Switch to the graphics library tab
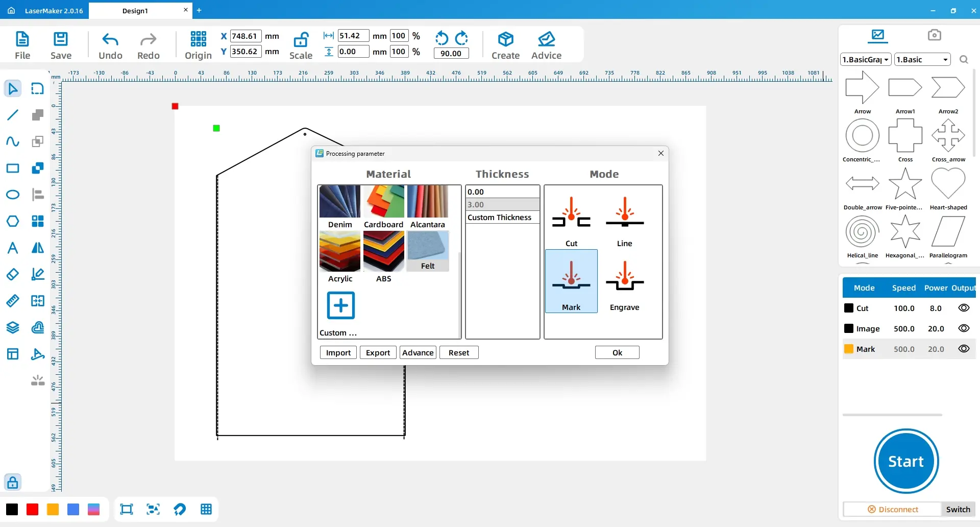 point(878,35)
